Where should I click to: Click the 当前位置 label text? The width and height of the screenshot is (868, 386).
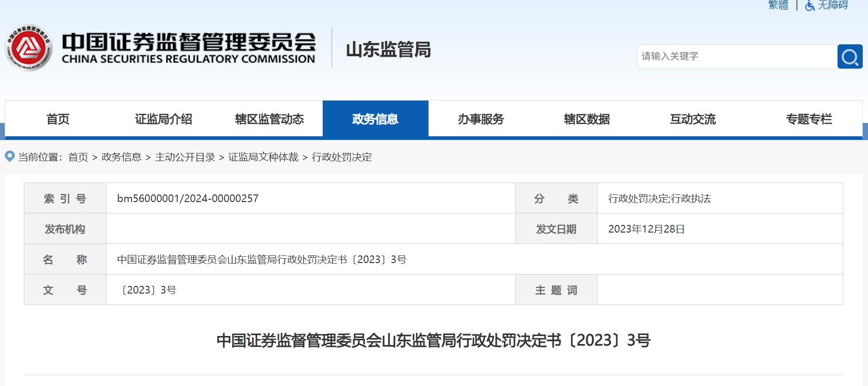coord(40,157)
